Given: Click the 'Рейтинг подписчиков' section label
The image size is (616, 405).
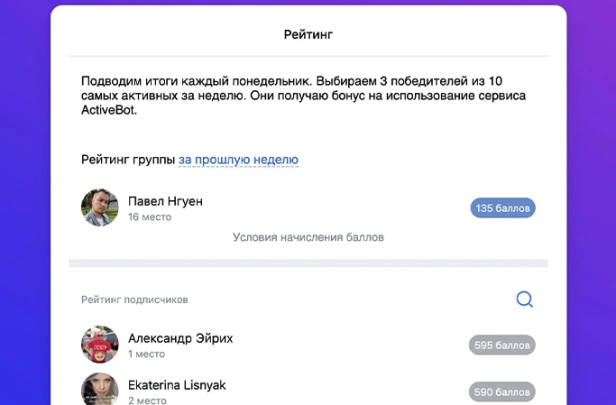Looking at the screenshot, I should (x=135, y=300).
